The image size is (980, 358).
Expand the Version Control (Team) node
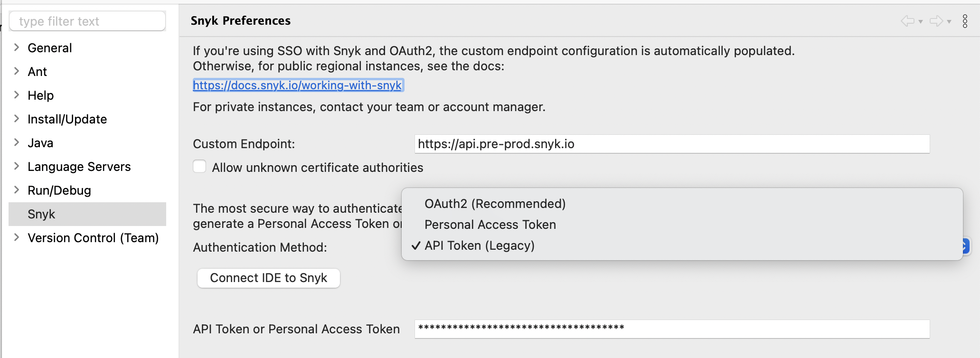[17, 237]
